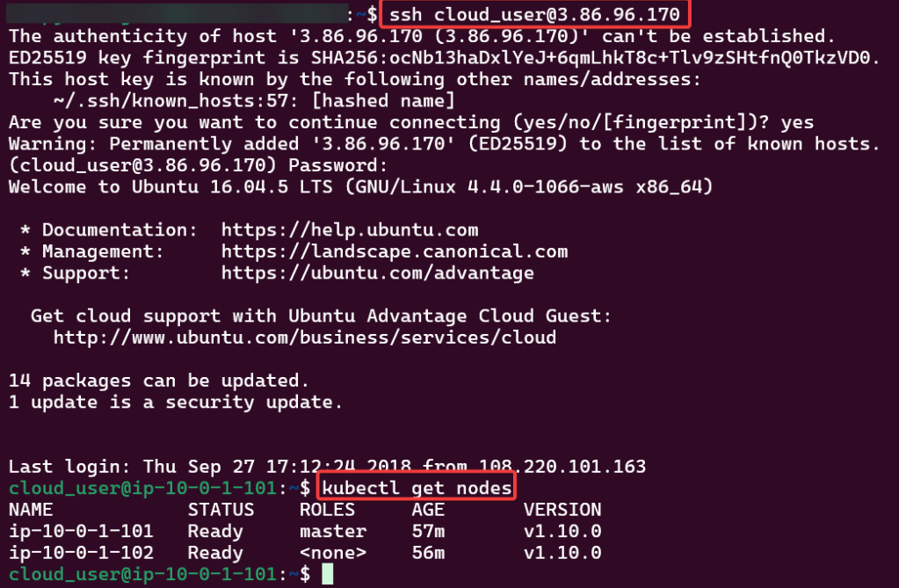Click the ubuntu.com/advantage support link

coord(378,273)
